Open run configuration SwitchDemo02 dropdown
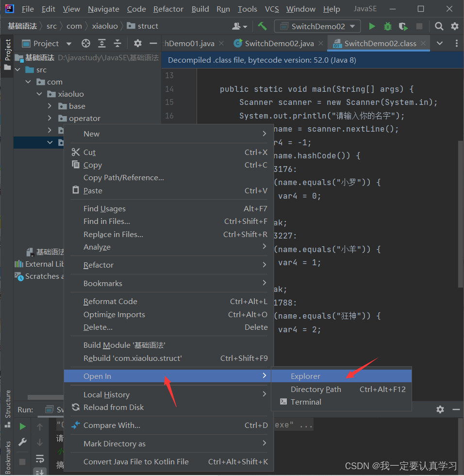Image resolution: width=464 pixels, height=476 pixels. click(x=317, y=26)
